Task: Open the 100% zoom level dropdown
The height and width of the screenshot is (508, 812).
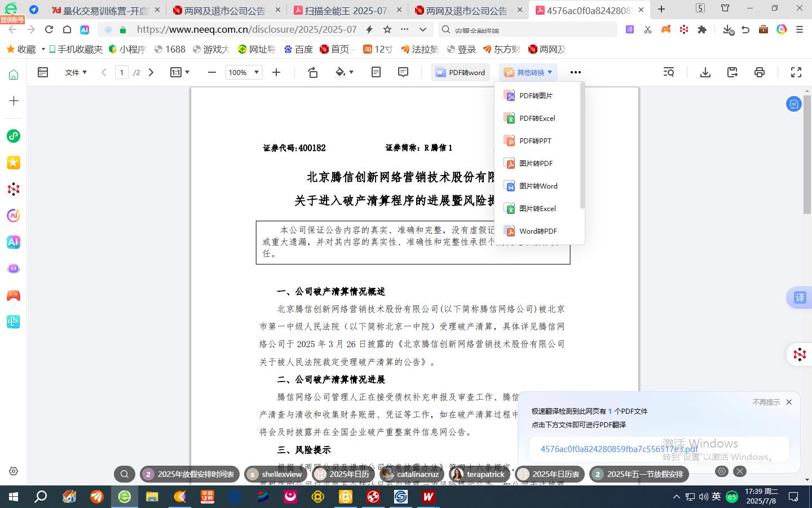Action: (244, 72)
